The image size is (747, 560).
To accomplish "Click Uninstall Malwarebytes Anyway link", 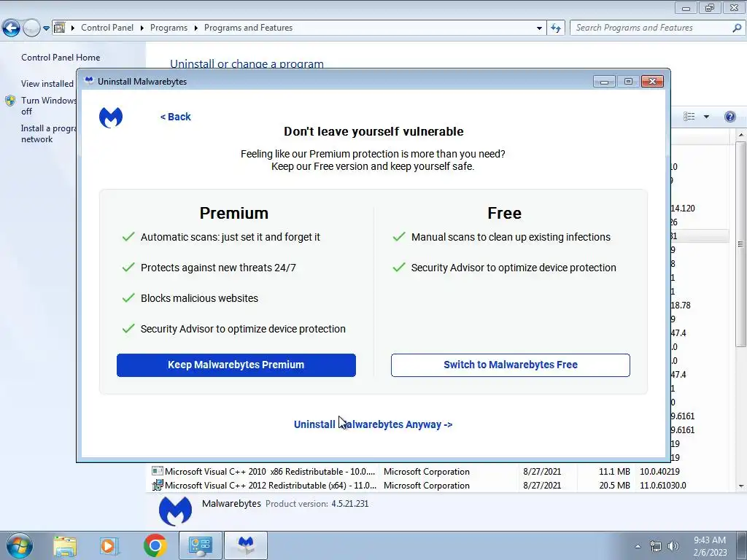I will [373, 424].
